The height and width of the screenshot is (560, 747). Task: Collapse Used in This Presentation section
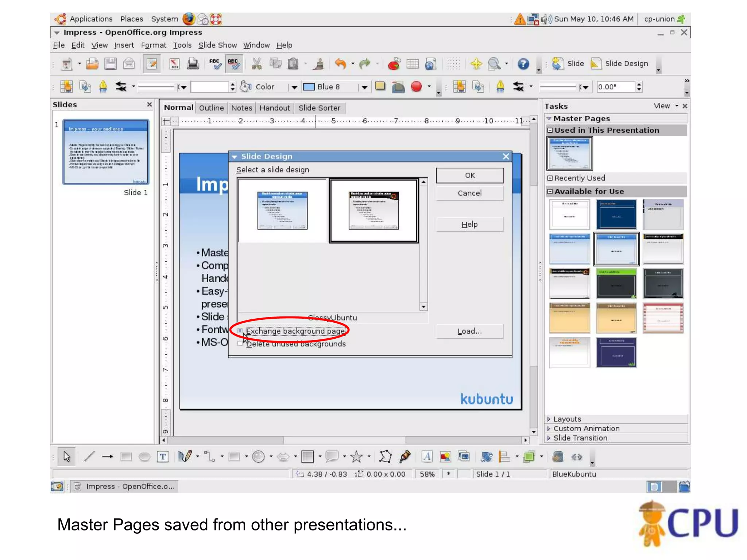pos(550,130)
